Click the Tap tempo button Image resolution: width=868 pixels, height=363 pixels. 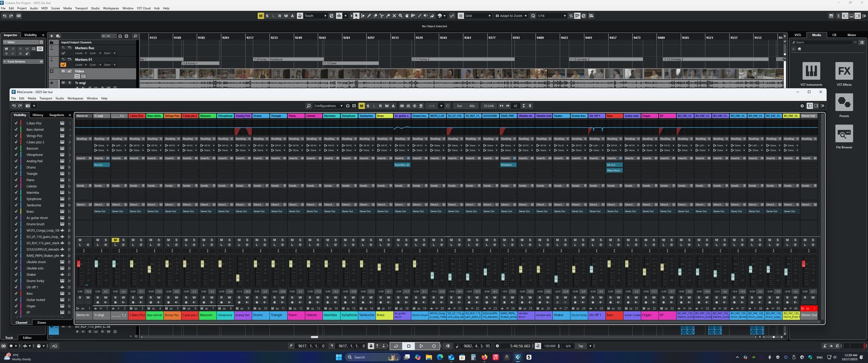pyautogui.click(x=580, y=346)
